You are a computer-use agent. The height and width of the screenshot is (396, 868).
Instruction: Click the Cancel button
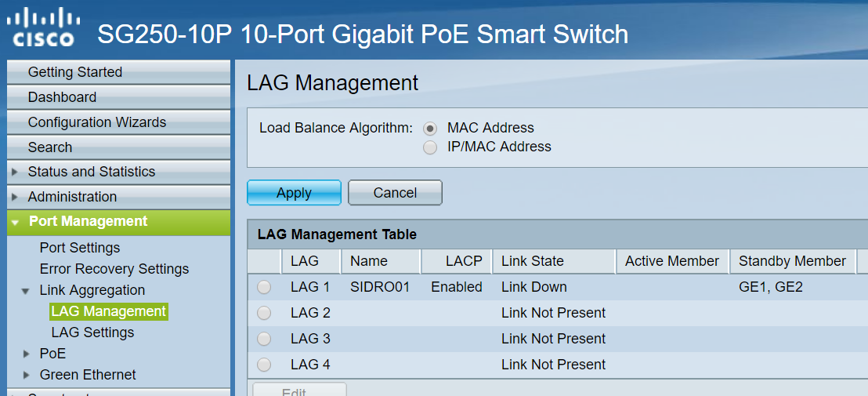coord(395,193)
